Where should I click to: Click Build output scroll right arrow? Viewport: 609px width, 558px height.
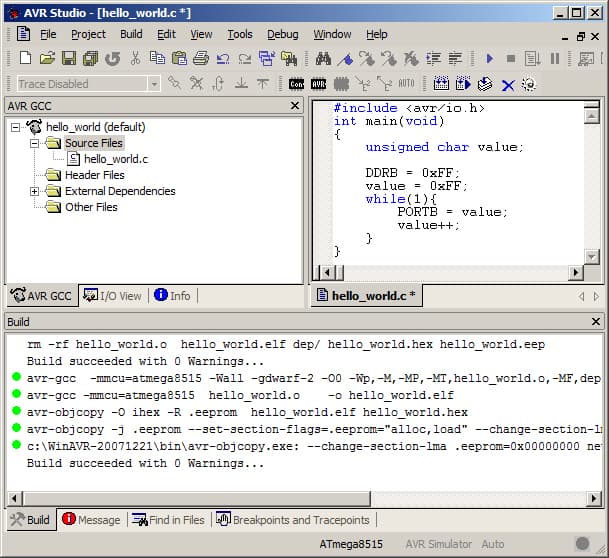click(x=593, y=498)
